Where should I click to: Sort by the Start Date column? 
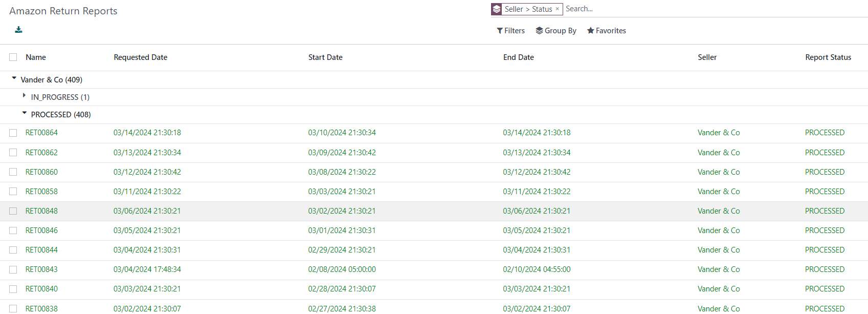pos(325,57)
